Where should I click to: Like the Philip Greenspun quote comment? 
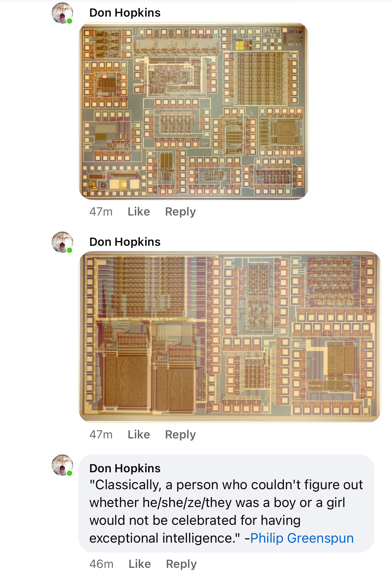(140, 564)
